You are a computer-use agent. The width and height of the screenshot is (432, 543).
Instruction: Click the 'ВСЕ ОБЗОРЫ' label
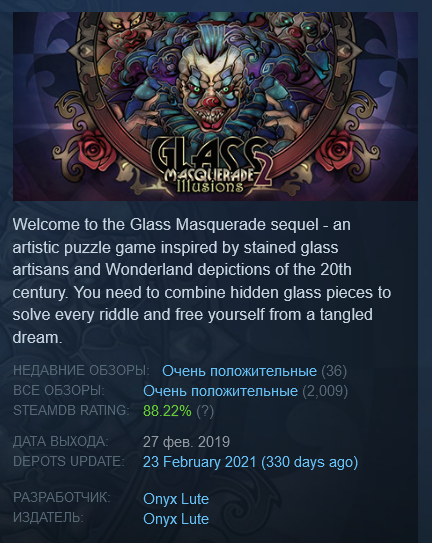coord(59,390)
